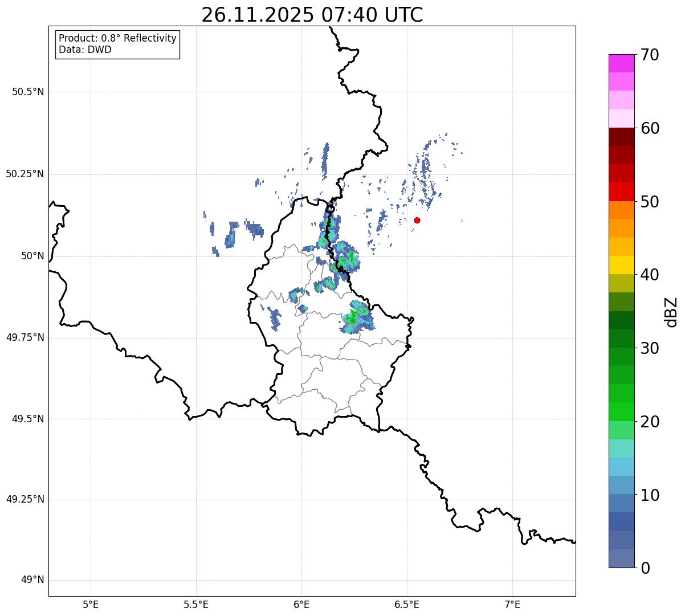Click the 6.5°E longitude label
This screenshot has height=616, width=685.
tap(407, 604)
